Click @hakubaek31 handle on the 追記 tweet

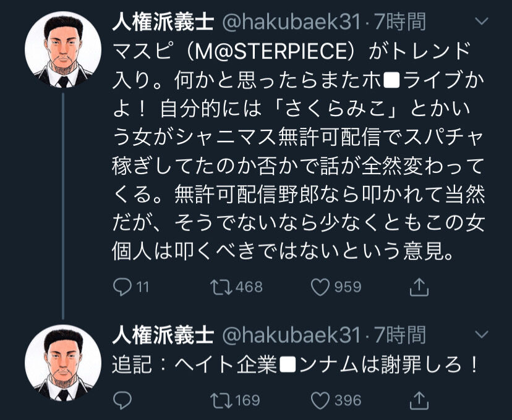[x=291, y=335]
